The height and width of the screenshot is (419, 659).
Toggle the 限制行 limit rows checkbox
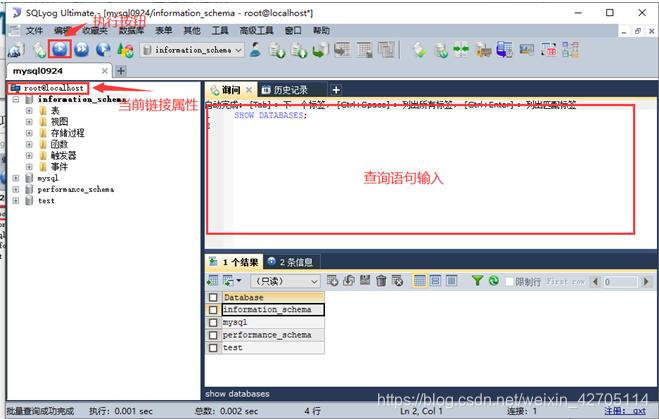pyautogui.click(x=509, y=281)
